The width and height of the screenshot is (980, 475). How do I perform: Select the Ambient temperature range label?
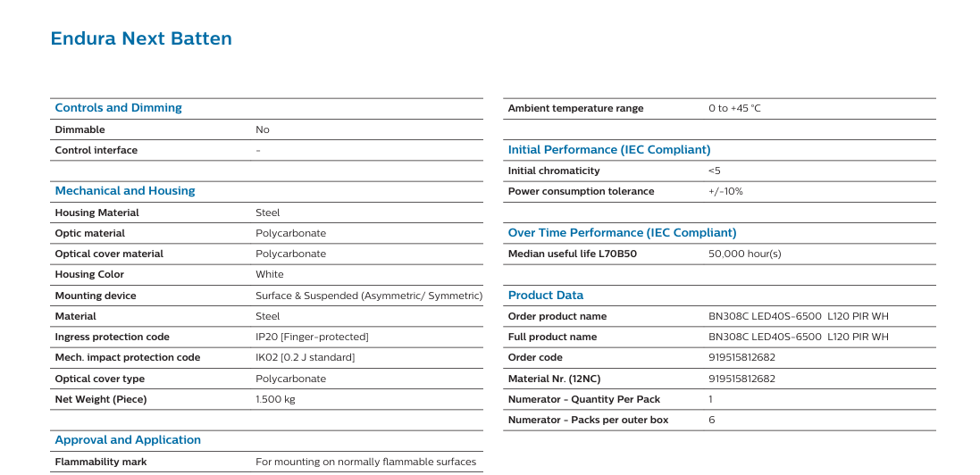575,109
